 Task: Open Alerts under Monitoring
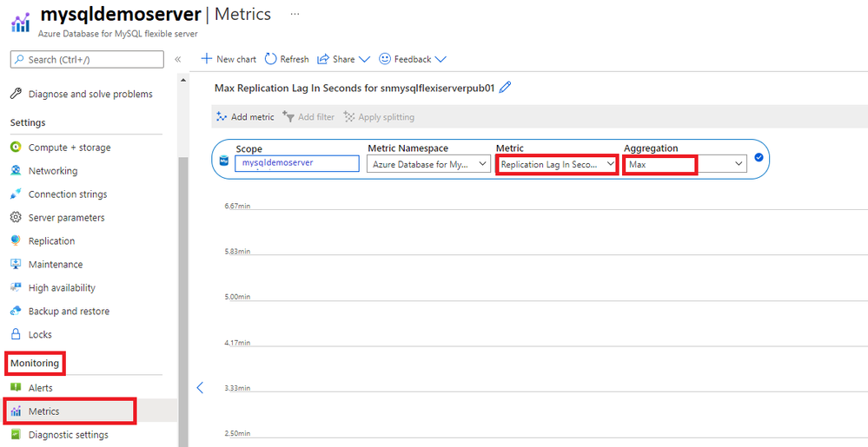pyautogui.click(x=41, y=388)
